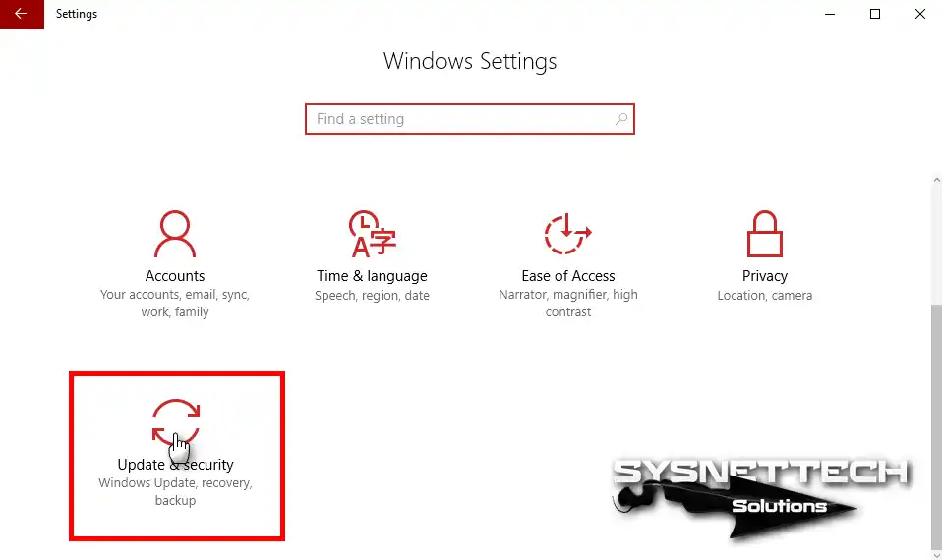
Task: Close the Settings window
Action: click(x=919, y=14)
